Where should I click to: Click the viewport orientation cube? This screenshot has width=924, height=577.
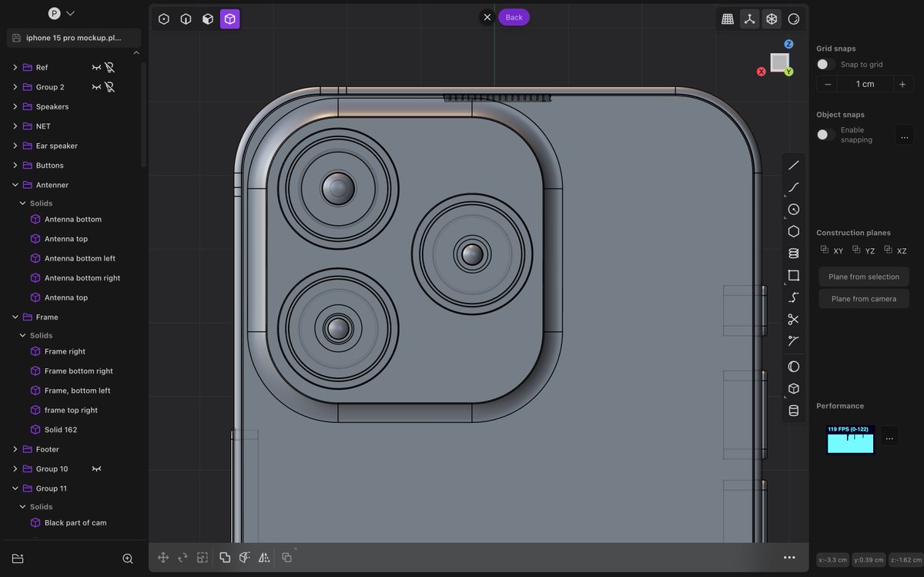(x=779, y=62)
